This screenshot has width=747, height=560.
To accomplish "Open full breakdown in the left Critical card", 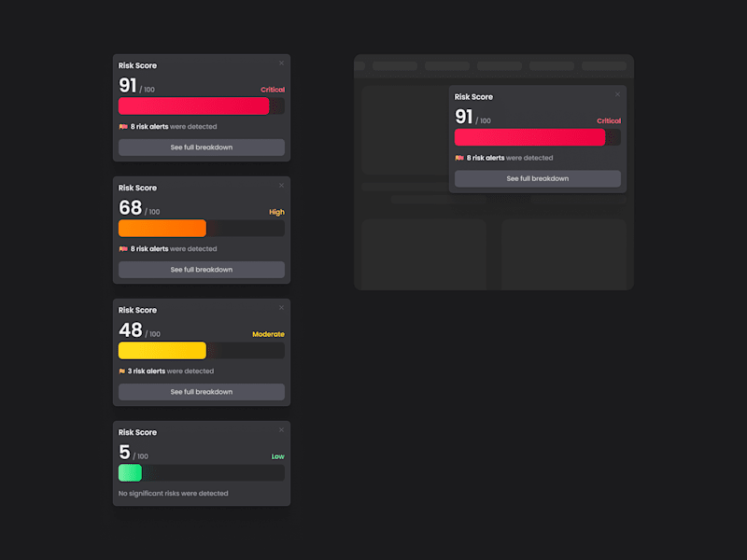I will pos(202,147).
